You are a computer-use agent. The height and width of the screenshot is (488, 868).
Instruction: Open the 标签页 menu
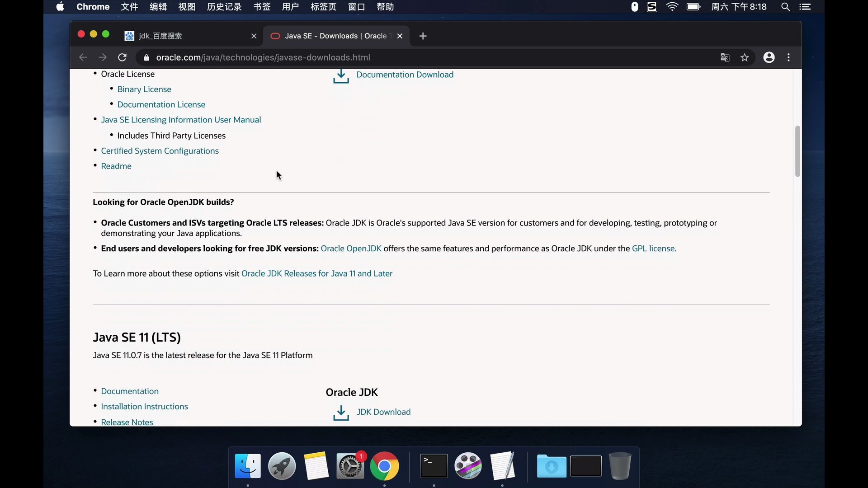pyautogui.click(x=323, y=7)
